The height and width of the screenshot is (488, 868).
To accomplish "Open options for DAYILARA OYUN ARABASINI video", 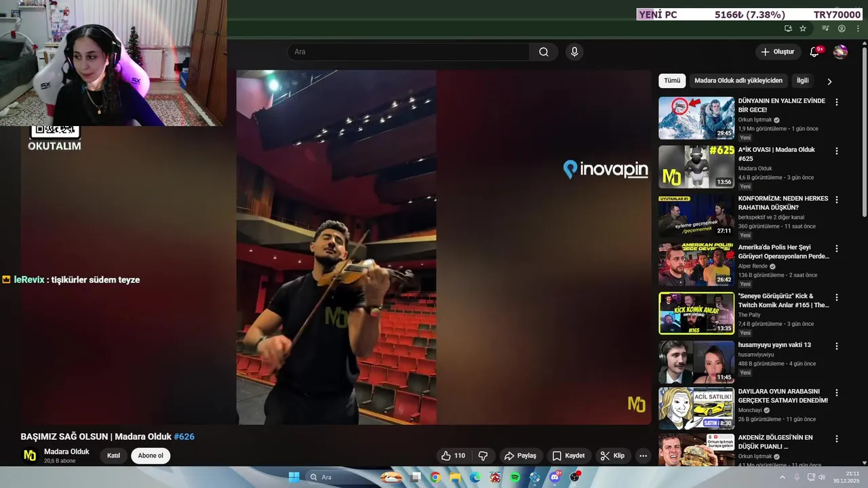I will coord(836,392).
